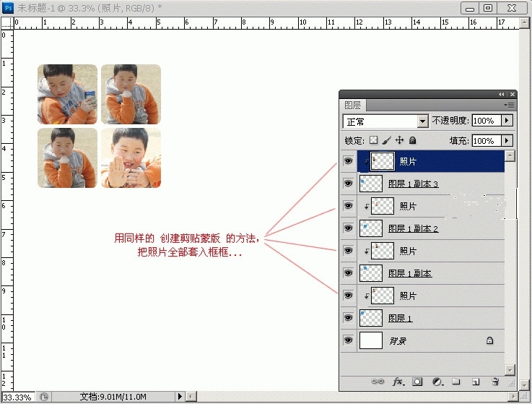
Task: Click top-right boy photo on canvas
Action: pyautogui.click(x=131, y=94)
